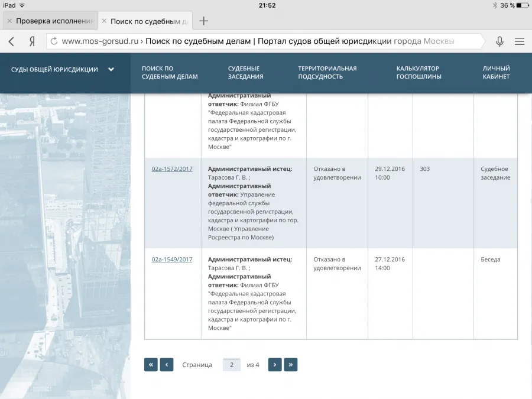Select the из 4 page total text
Viewport: 532px width, 399px height.
(253, 365)
